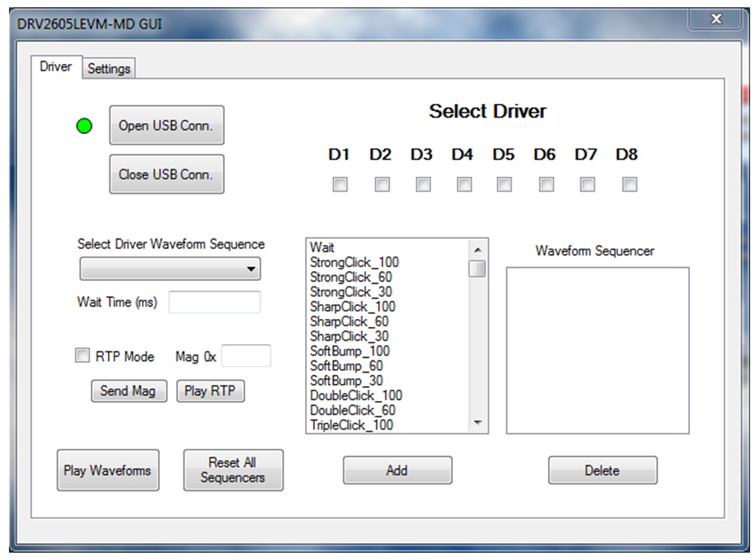
Task: Enable the D1 driver checkbox
Action: tap(340, 184)
